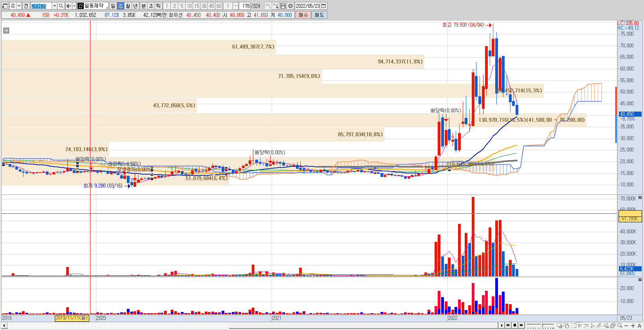Click the plus zoom-in icon

[x=633, y=326]
